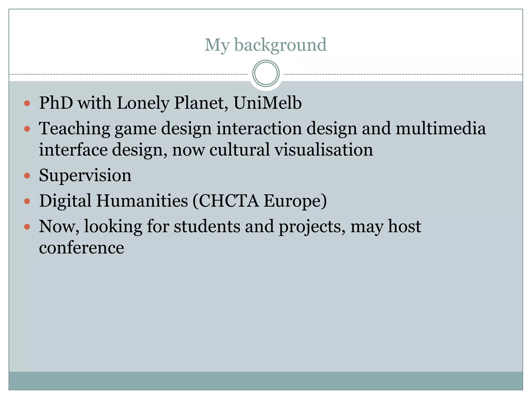Click the Teaching game design interaction line
This screenshot has height=399, width=532.
[262, 129]
